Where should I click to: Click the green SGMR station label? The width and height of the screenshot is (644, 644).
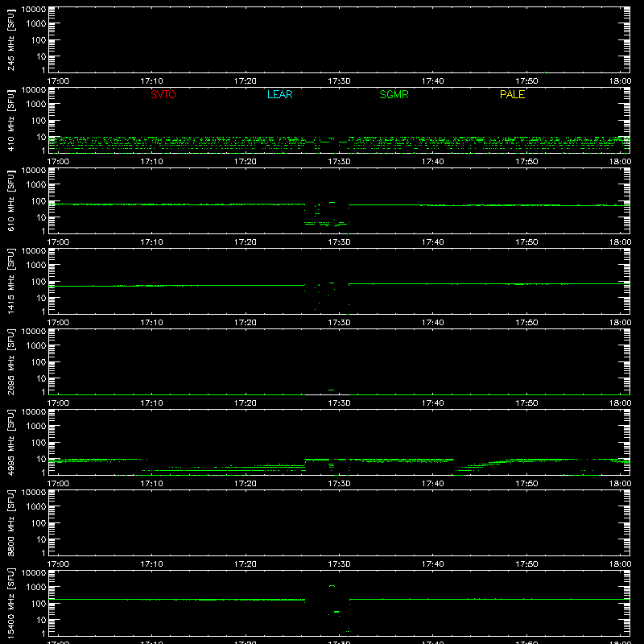394,94
